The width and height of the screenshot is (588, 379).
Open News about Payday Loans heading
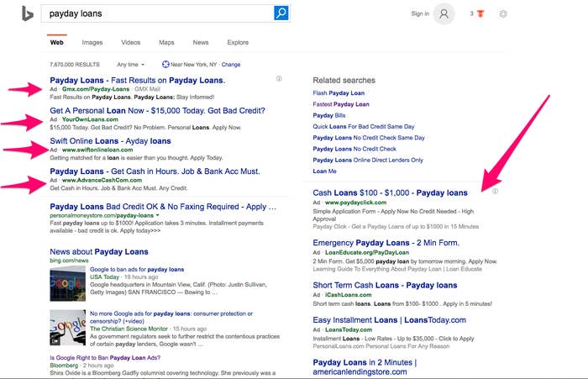tap(99, 252)
